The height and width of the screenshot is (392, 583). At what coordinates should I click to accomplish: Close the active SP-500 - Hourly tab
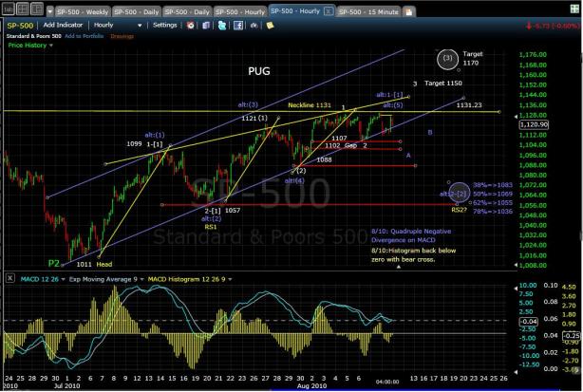[329, 11]
